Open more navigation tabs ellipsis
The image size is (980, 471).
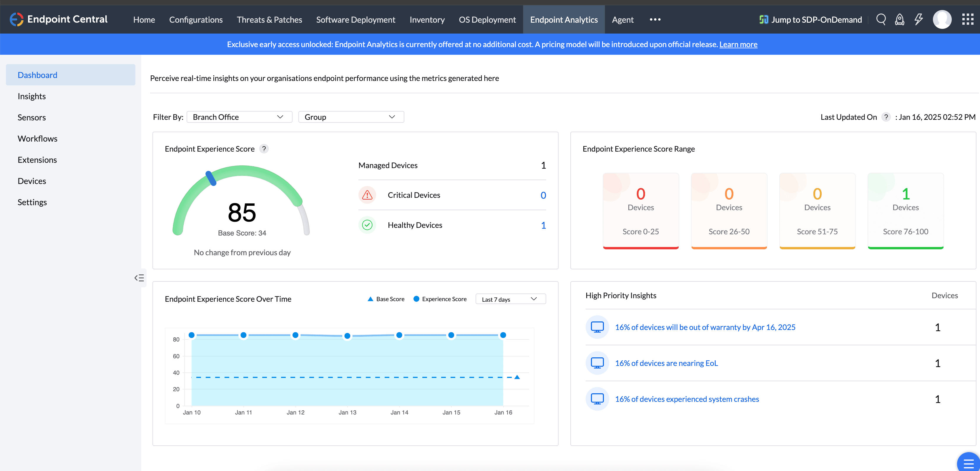pos(655,19)
